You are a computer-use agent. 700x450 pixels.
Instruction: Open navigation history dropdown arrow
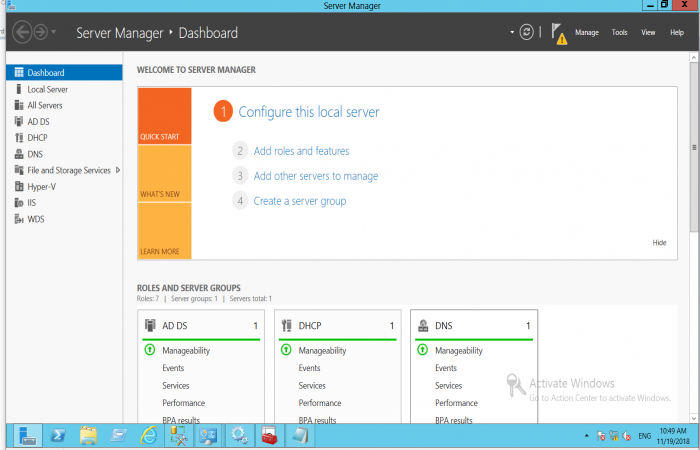coord(54,32)
